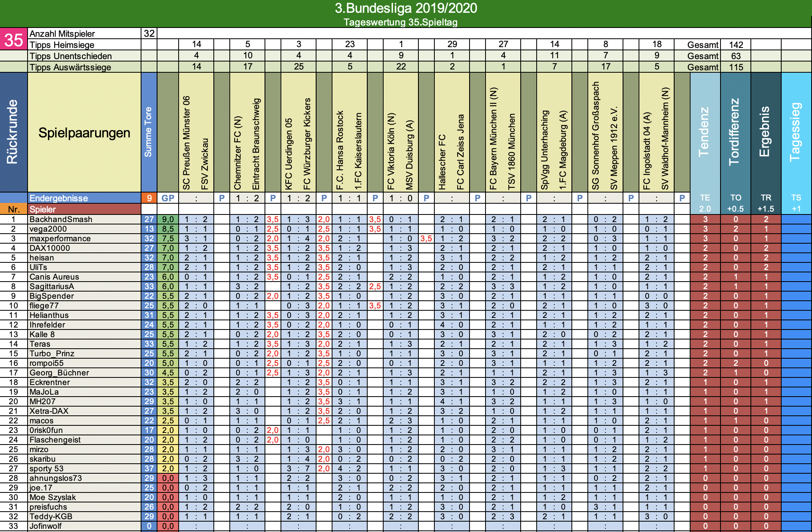Select player name 'Canis Aureus'
Viewport: 812px width, 532px height.
pos(54,277)
